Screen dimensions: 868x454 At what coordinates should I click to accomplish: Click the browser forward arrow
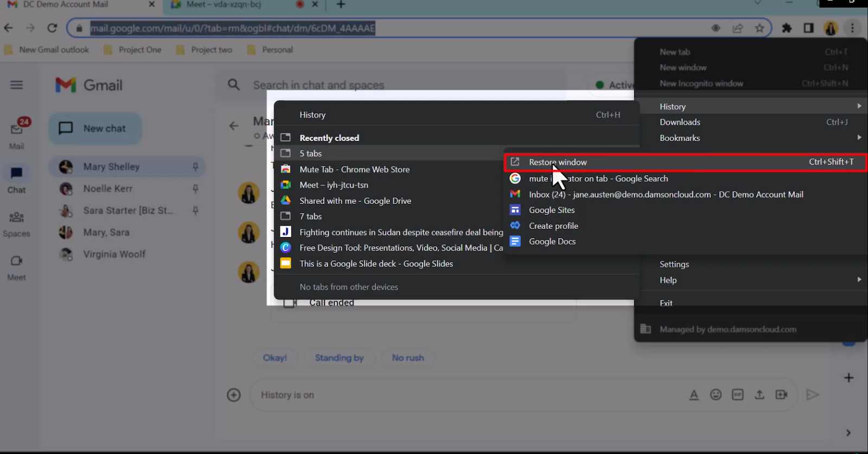(30, 28)
